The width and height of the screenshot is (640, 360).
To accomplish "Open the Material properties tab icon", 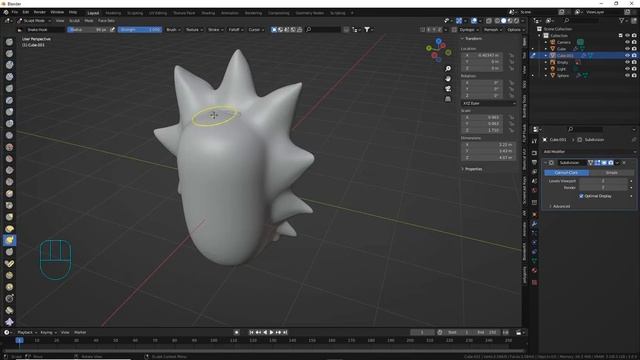I will pos(534,270).
